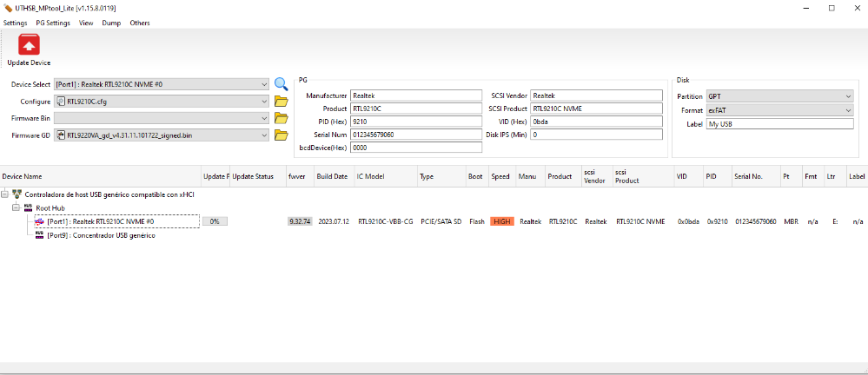Image resolution: width=868 pixels, height=375 pixels.
Task: Open the Dump menu
Action: pos(111,23)
